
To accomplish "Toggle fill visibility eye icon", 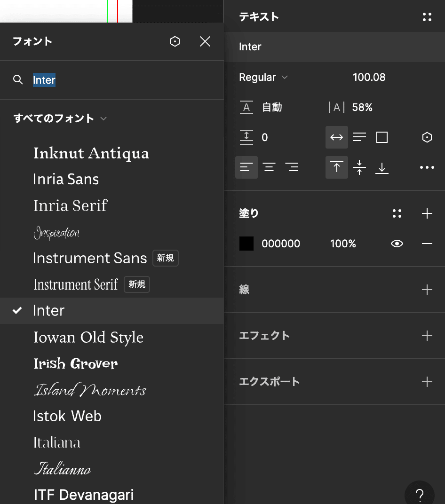I will tap(397, 244).
